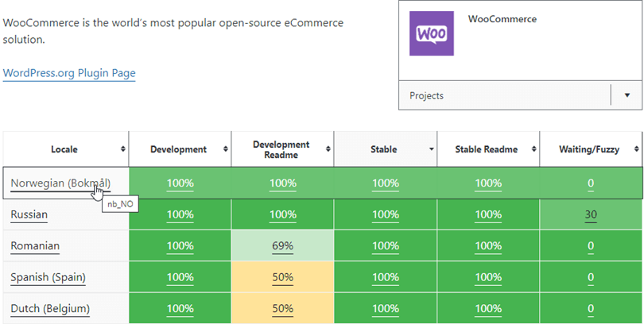This screenshot has height=324, width=644.
Task: Open the Russian locale link
Action: click(29, 214)
